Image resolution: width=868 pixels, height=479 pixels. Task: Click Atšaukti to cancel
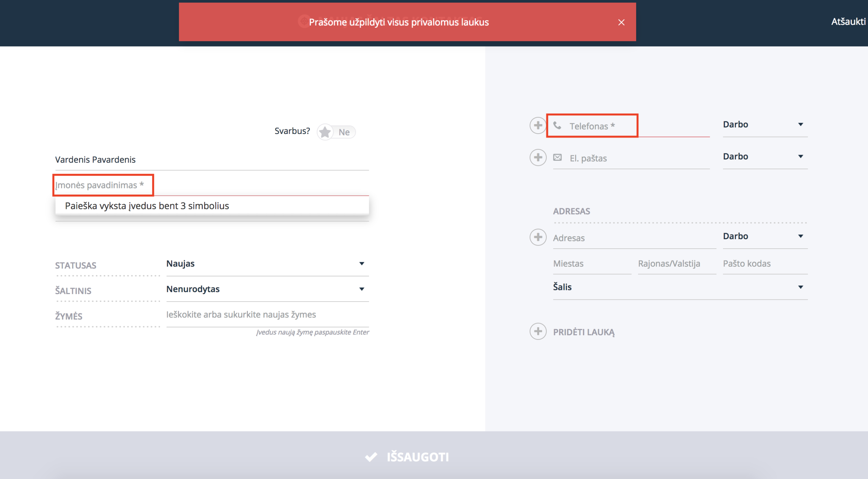(x=848, y=22)
